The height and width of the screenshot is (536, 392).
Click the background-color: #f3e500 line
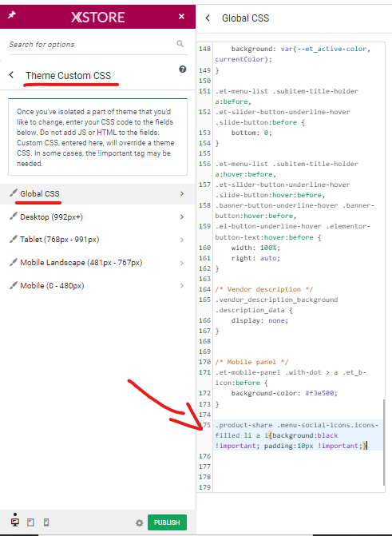point(284,393)
